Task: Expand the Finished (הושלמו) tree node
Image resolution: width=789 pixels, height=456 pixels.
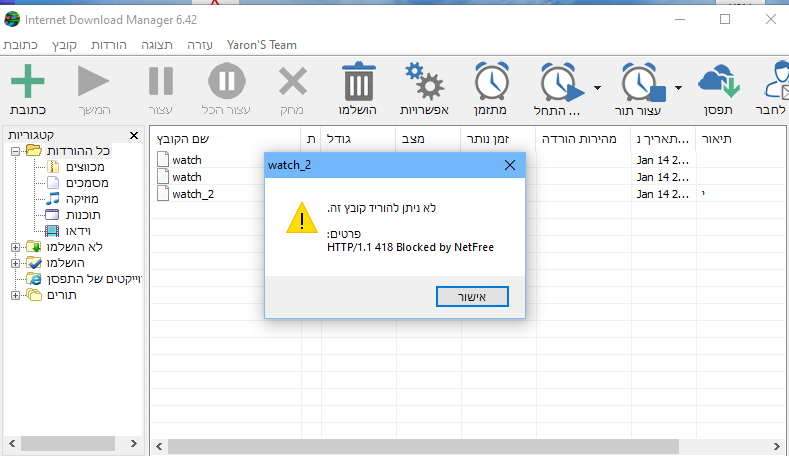Action: click(16, 263)
